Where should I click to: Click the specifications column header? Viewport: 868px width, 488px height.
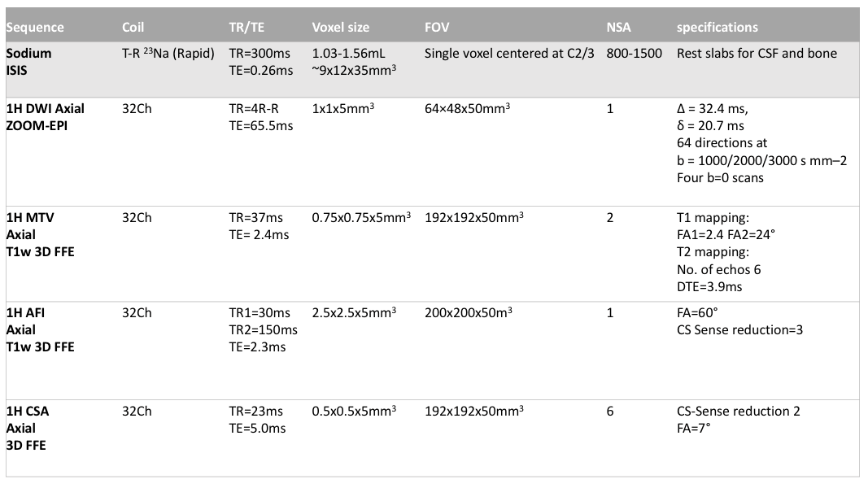point(717,27)
